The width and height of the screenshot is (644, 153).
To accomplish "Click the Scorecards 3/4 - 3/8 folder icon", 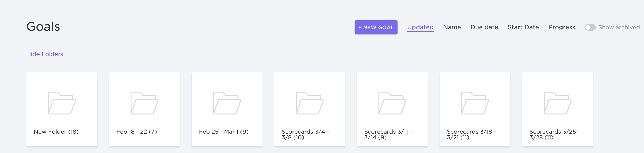I will (x=309, y=103).
